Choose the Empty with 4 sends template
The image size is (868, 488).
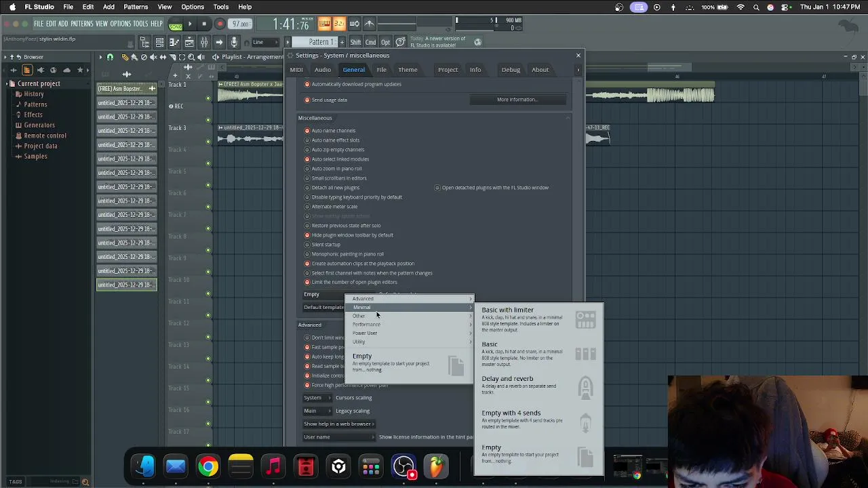pos(538,422)
